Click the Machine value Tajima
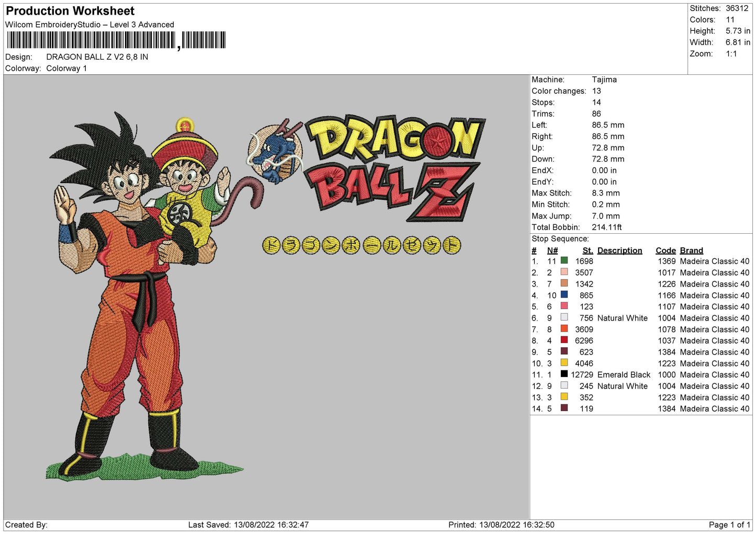 point(604,79)
